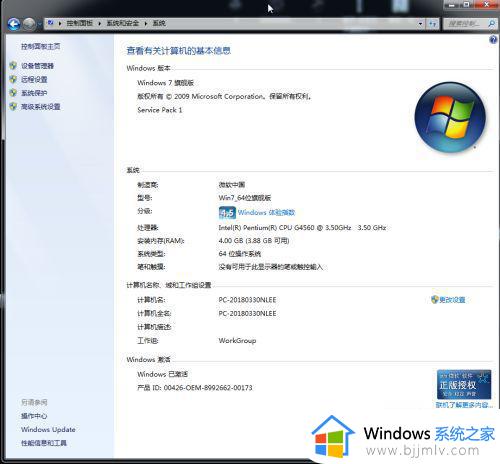Select 系统 in the address breadcrumb
Screen dimensions: 500x464
tap(159, 23)
